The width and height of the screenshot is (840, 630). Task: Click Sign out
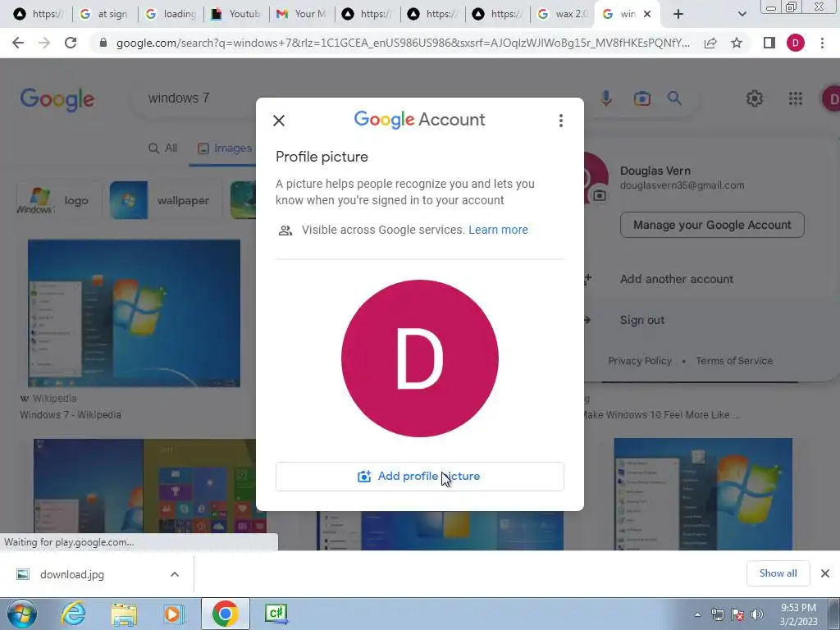pyautogui.click(x=641, y=321)
